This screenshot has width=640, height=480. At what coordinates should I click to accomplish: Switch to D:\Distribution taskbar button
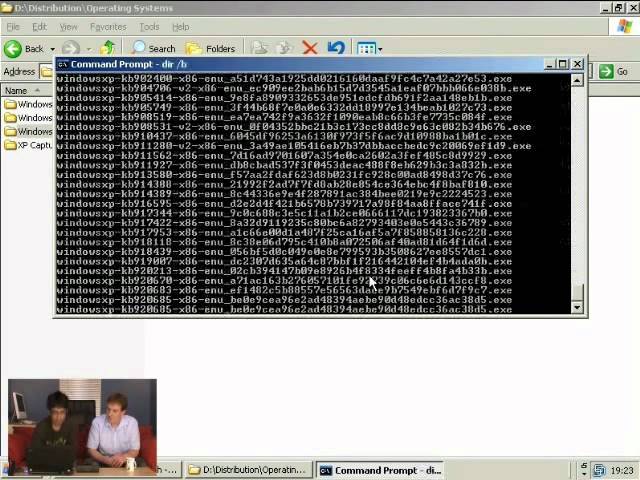248,470
